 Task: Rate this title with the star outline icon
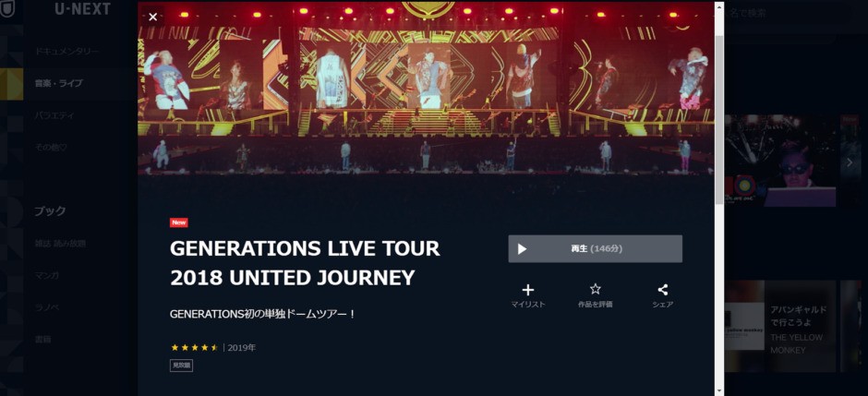(x=595, y=289)
